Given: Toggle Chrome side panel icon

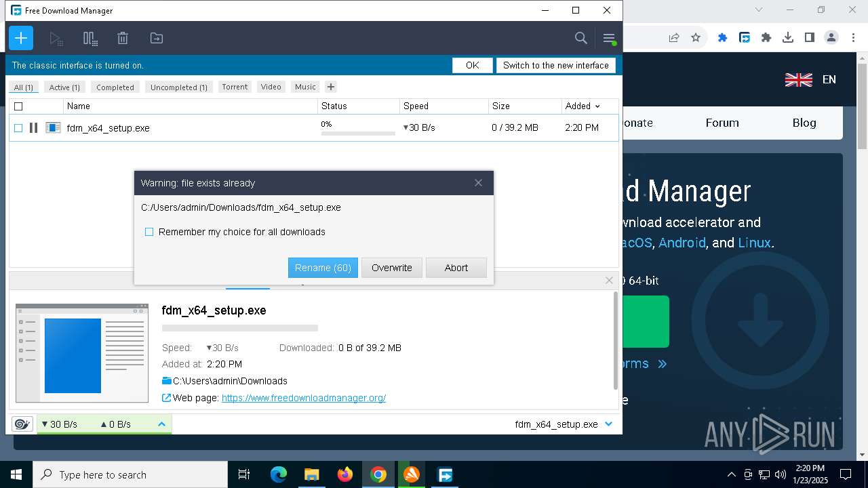Looking at the screenshot, I should [810, 38].
